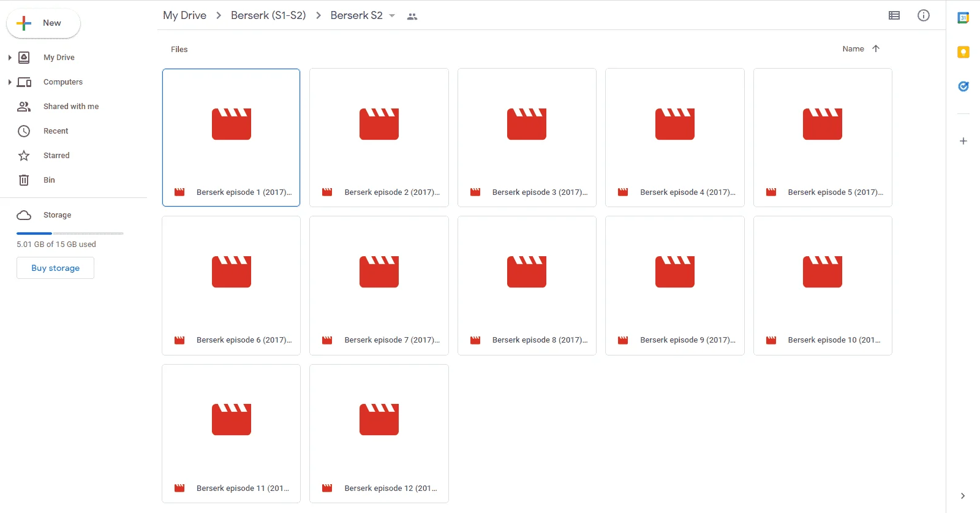Click file name Berserk episode 4 (2017)
Screen dimensions: 980x513
pyautogui.click(x=688, y=192)
